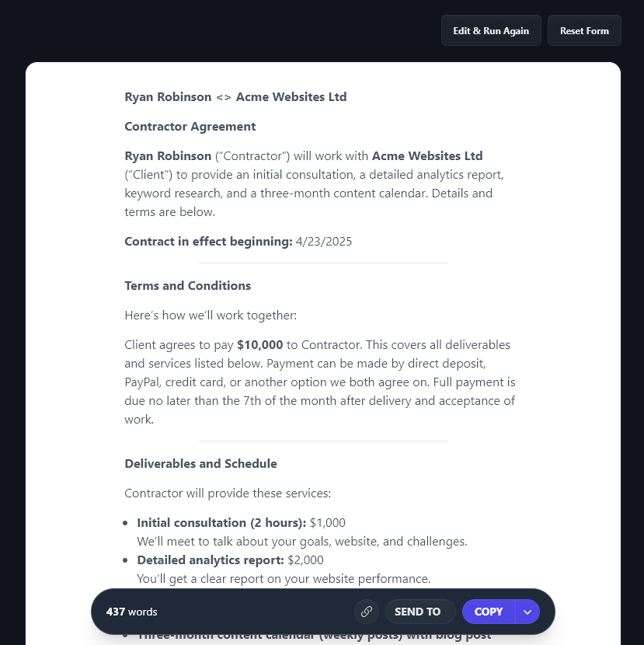
Task: Click the 437 words counter
Action: tap(131, 612)
